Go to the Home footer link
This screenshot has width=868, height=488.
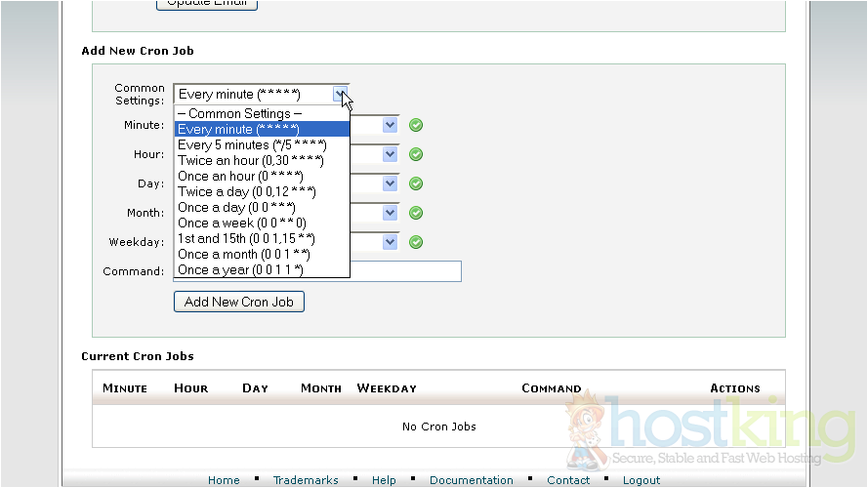[224, 480]
